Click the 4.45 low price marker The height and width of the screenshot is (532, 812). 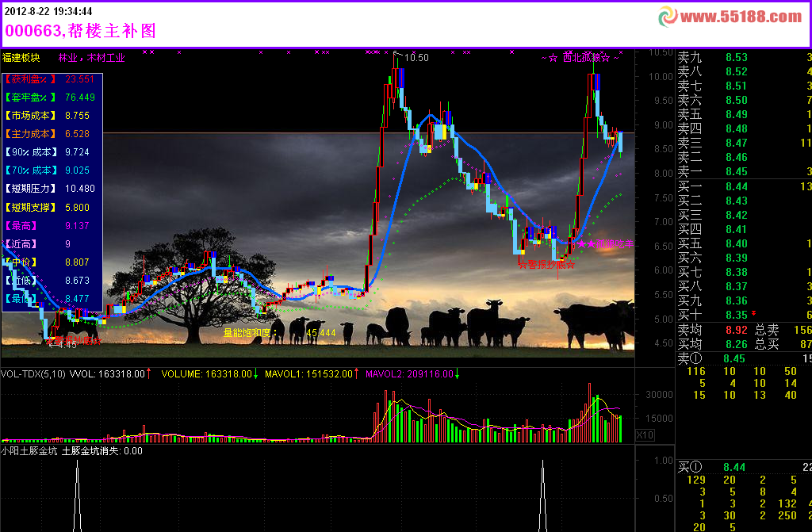pos(66,344)
